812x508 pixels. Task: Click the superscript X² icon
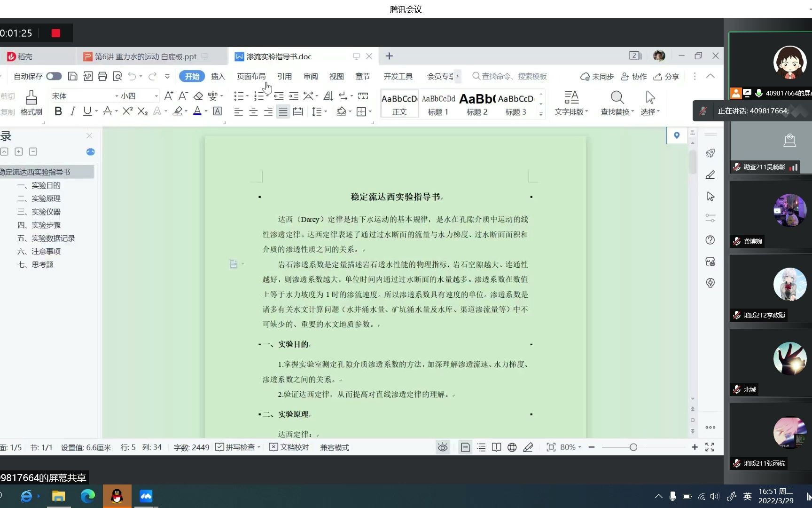coord(127,111)
